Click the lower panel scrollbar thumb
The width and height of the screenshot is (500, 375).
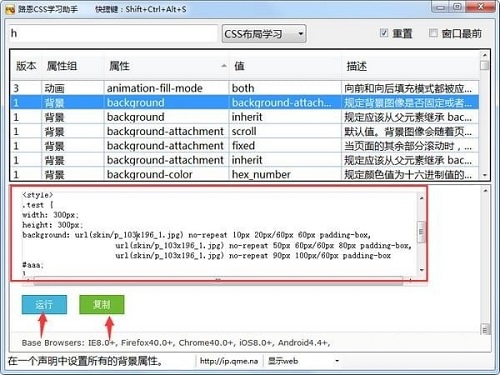[485, 329]
